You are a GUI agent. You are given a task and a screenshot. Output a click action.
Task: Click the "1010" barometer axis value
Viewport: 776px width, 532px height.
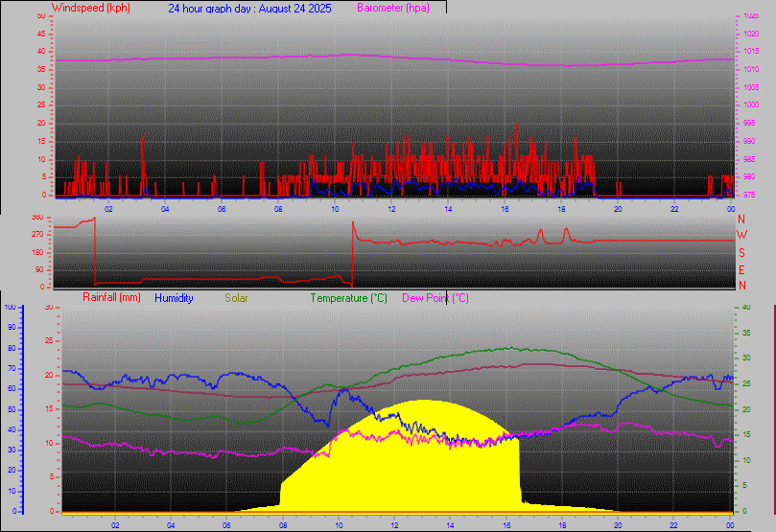pyautogui.click(x=751, y=70)
